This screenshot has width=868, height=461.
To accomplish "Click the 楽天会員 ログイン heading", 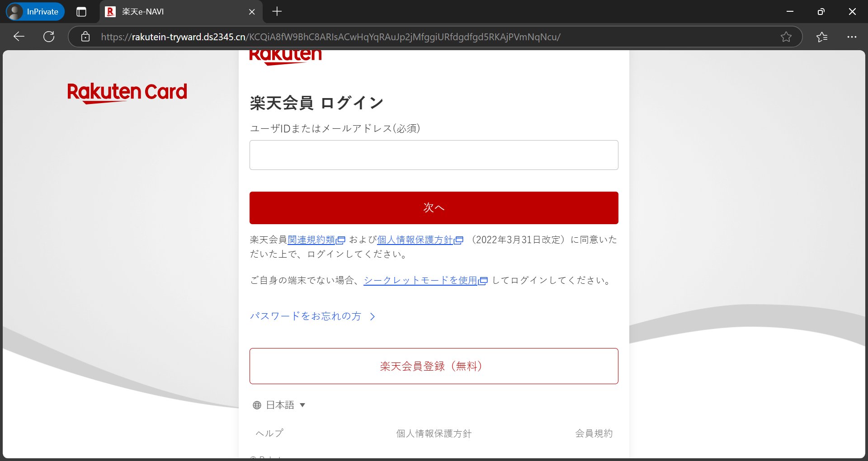I will (316, 103).
